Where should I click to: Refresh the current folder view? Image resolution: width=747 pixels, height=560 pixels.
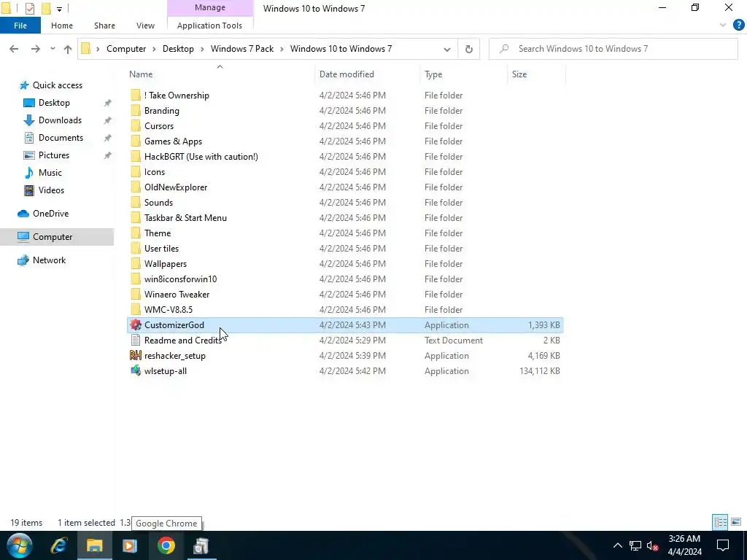pyautogui.click(x=469, y=49)
